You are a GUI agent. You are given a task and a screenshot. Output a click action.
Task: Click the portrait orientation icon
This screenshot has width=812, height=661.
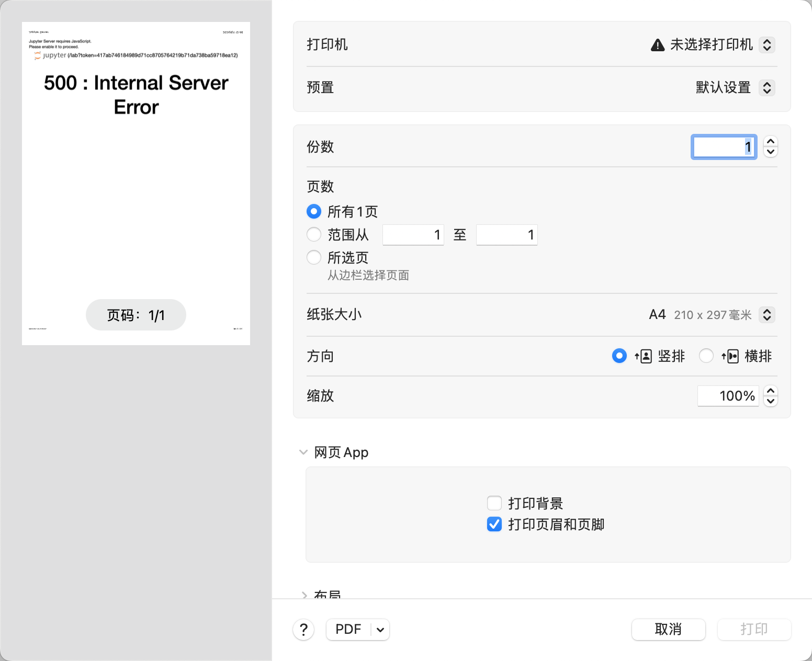pyautogui.click(x=644, y=356)
